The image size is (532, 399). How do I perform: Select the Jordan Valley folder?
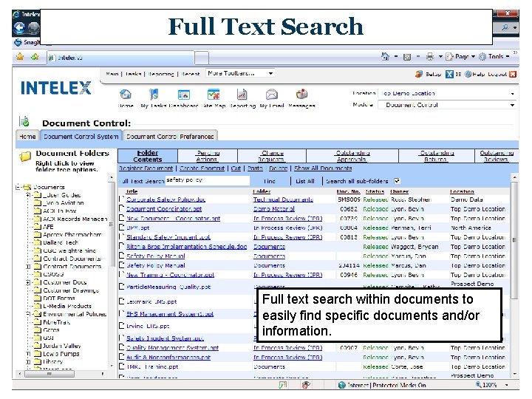tap(62, 346)
